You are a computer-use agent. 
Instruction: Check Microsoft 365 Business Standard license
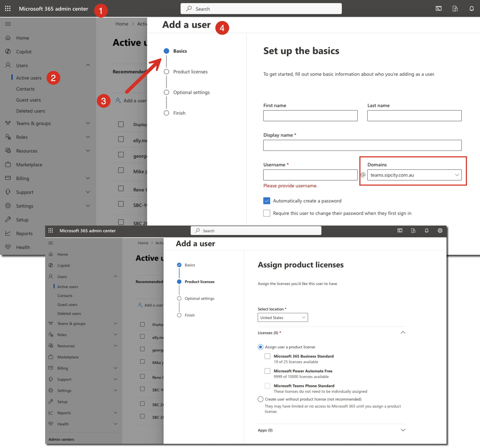pos(267,356)
